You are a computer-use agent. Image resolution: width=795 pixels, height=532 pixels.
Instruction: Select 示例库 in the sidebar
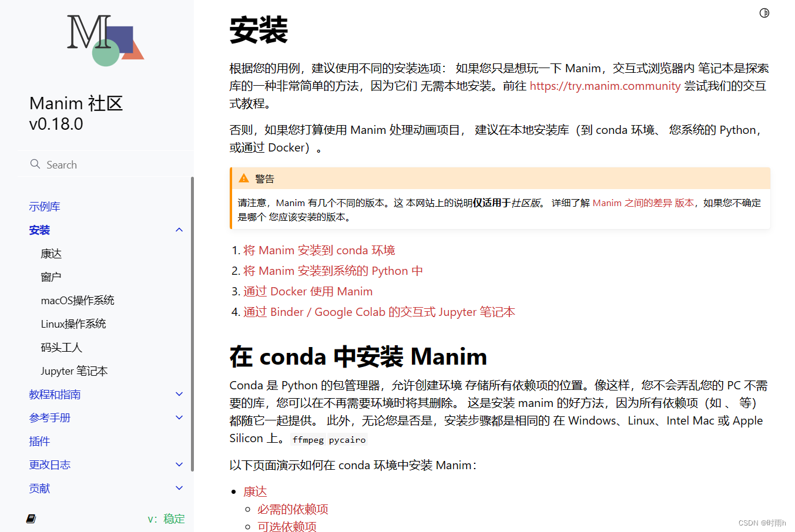point(45,206)
